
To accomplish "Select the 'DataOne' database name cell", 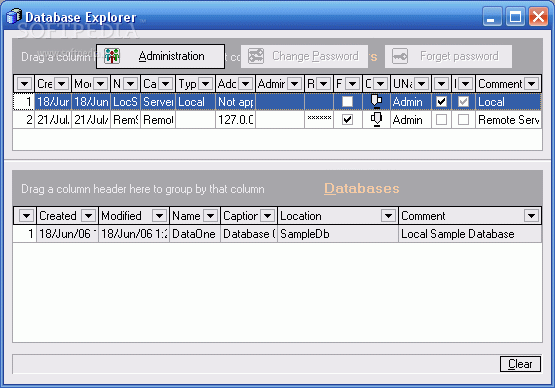I will pyautogui.click(x=195, y=234).
